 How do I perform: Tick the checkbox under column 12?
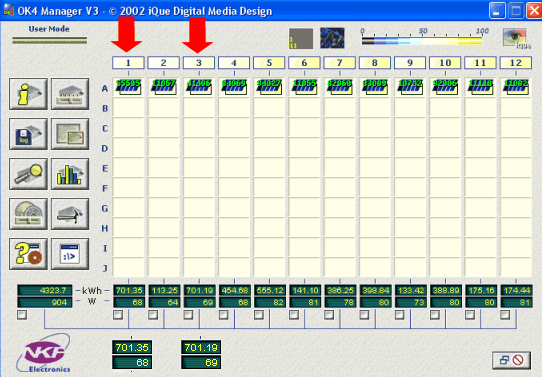pyautogui.click(x=505, y=314)
